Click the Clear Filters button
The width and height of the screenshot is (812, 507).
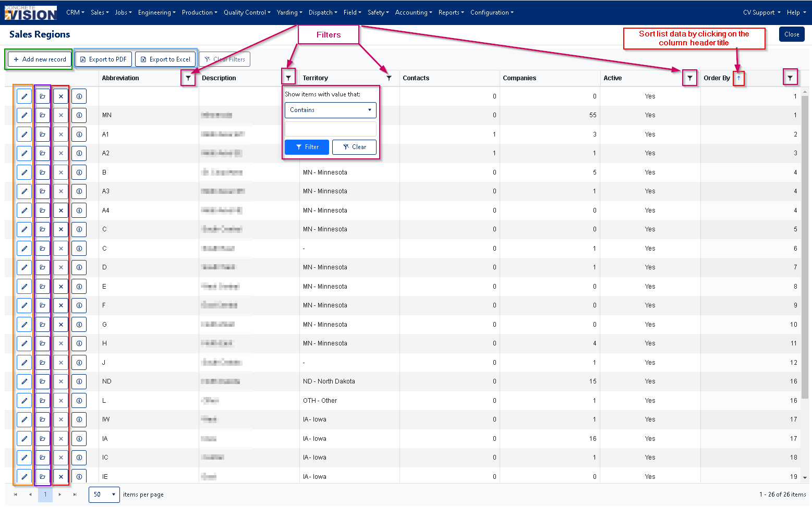pyautogui.click(x=225, y=59)
